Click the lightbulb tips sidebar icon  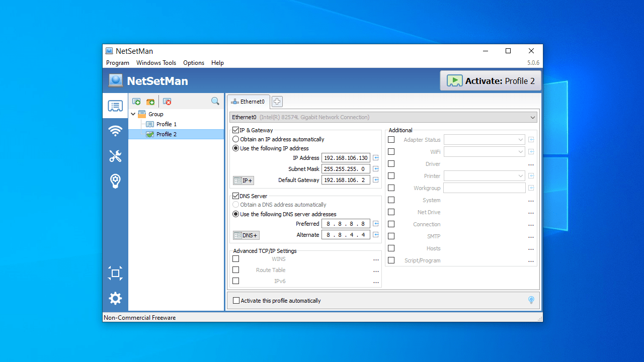pyautogui.click(x=115, y=181)
